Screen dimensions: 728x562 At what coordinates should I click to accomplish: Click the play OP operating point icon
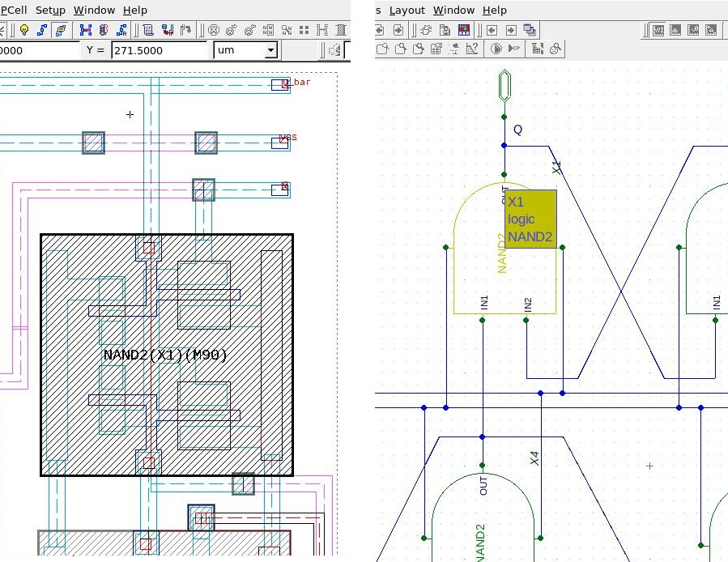point(514,49)
